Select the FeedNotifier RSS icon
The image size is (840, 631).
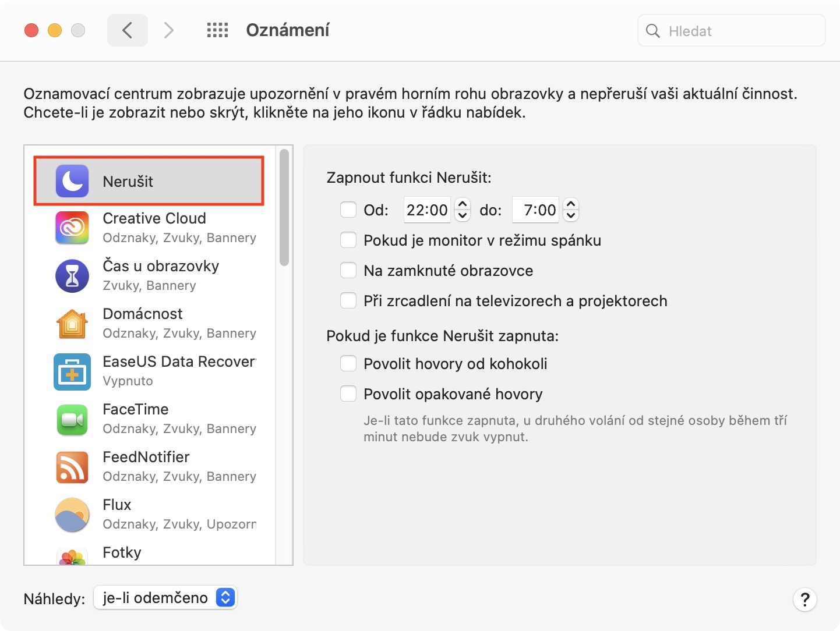[72, 467]
